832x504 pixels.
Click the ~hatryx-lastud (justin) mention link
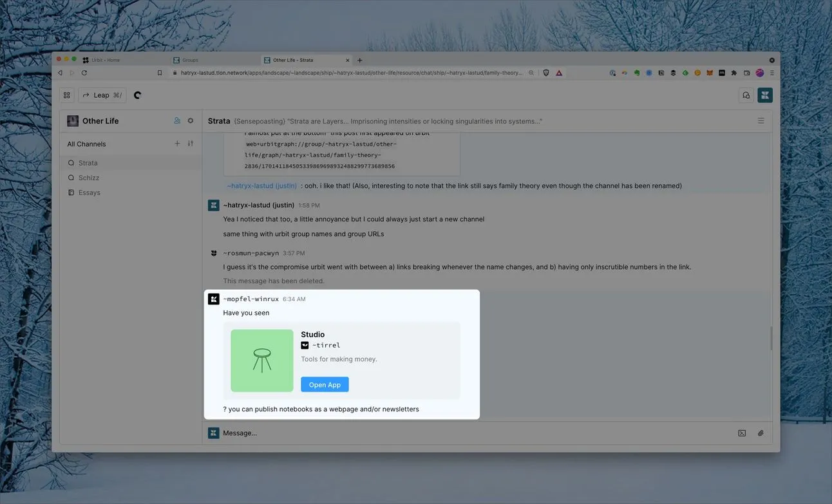pyautogui.click(x=261, y=186)
